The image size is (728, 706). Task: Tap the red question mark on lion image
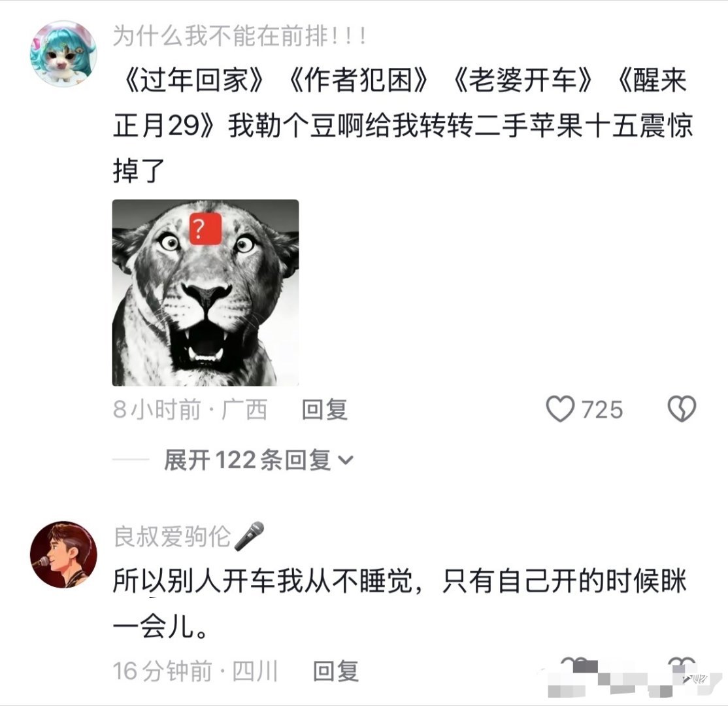point(205,229)
